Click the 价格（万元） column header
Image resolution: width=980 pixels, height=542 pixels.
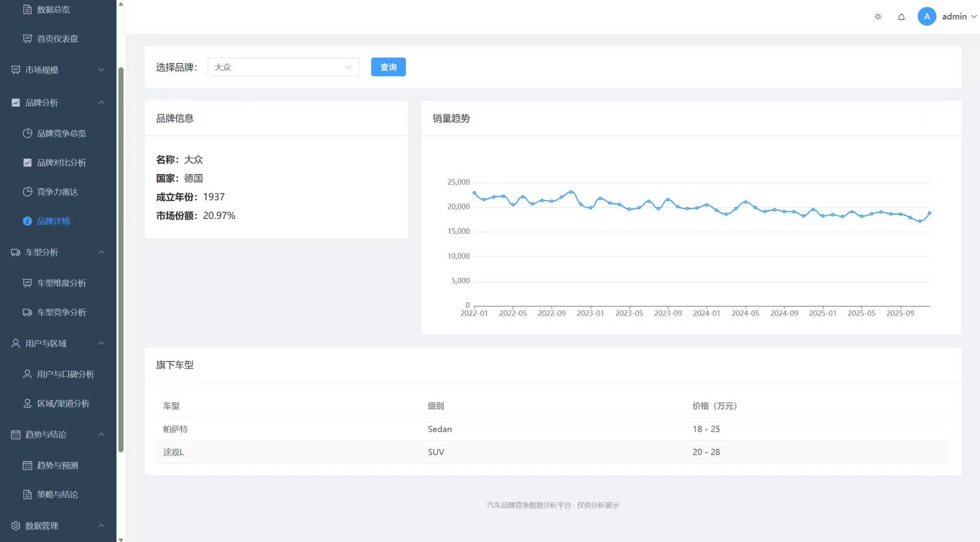[x=715, y=406]
